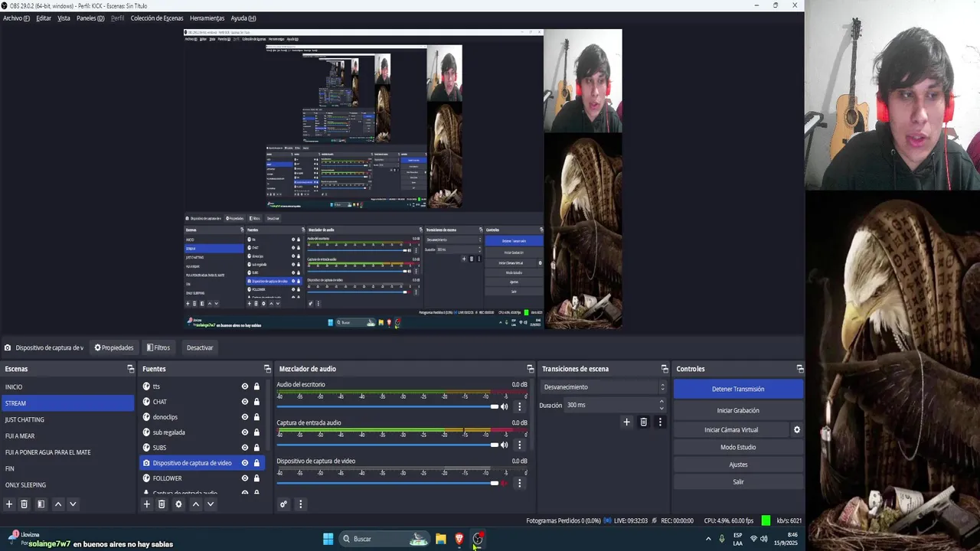980x551 pixels.
Task: Hide the Dispositivo de captura de video source
Action: pos(245,463)
